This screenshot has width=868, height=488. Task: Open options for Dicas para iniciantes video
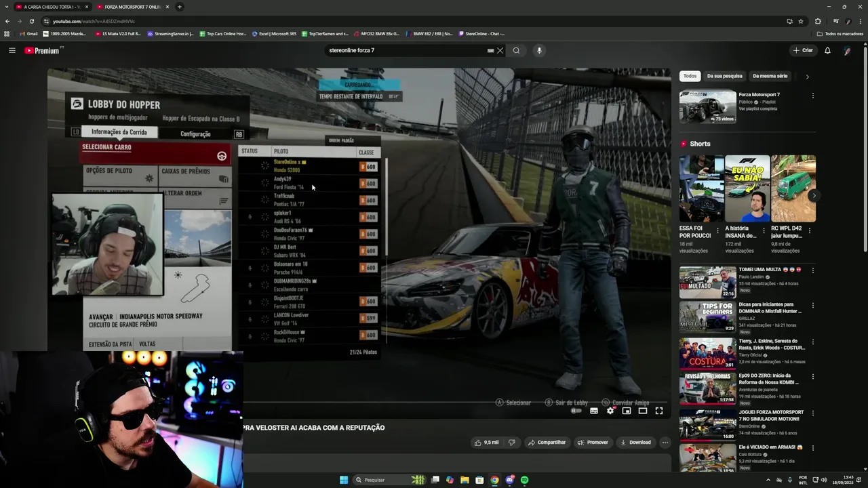click(x=812, y=306)
